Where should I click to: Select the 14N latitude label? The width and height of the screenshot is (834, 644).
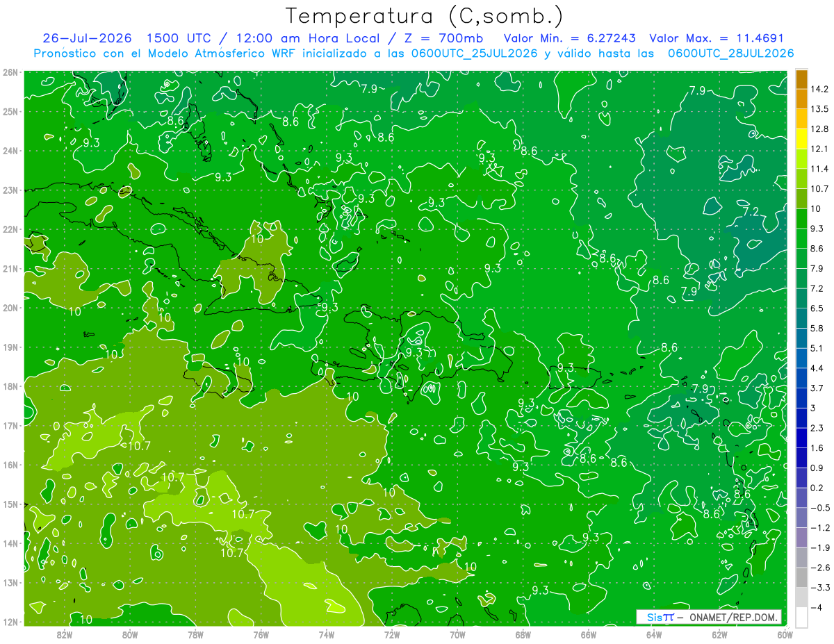[x=10, y=543]
